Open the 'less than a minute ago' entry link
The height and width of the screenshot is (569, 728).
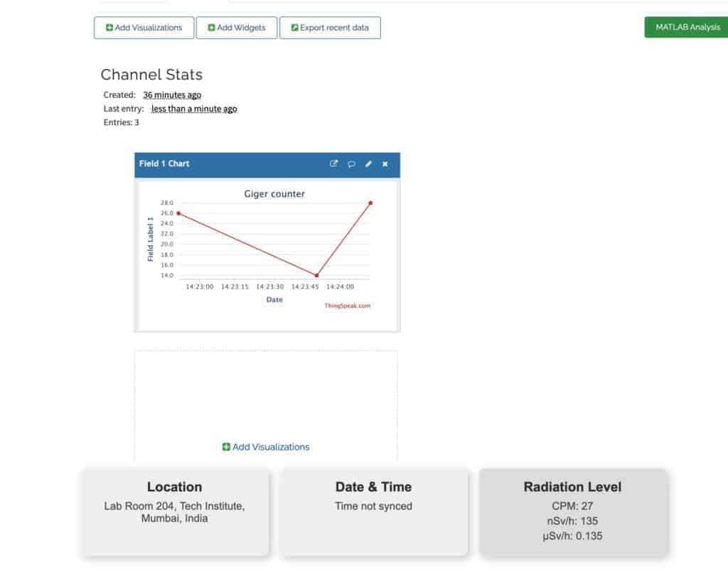pos(194,108)
